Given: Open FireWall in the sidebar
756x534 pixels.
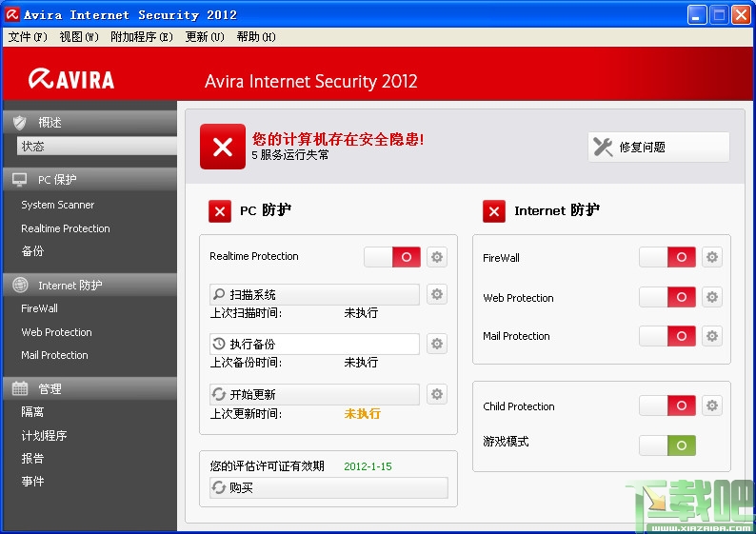Looking at the screenshot, I should click(40, 308).
